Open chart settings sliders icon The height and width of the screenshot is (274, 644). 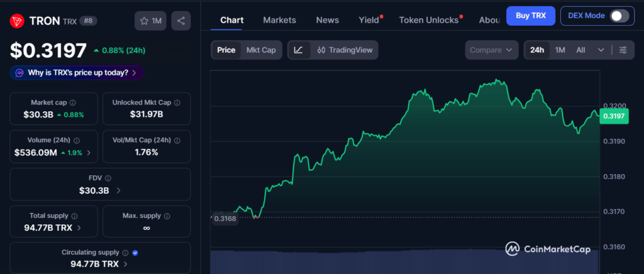[x=623, y=50]
